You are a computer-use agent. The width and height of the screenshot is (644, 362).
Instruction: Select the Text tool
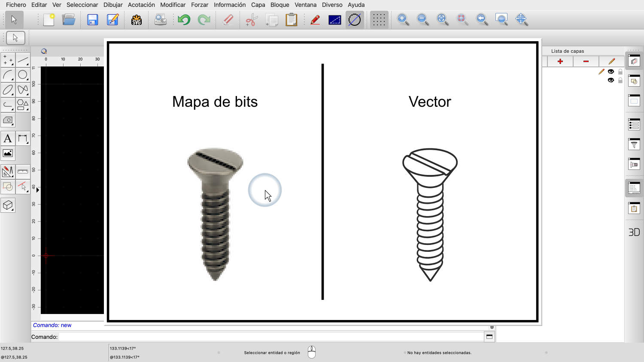[x=8, y=139]
